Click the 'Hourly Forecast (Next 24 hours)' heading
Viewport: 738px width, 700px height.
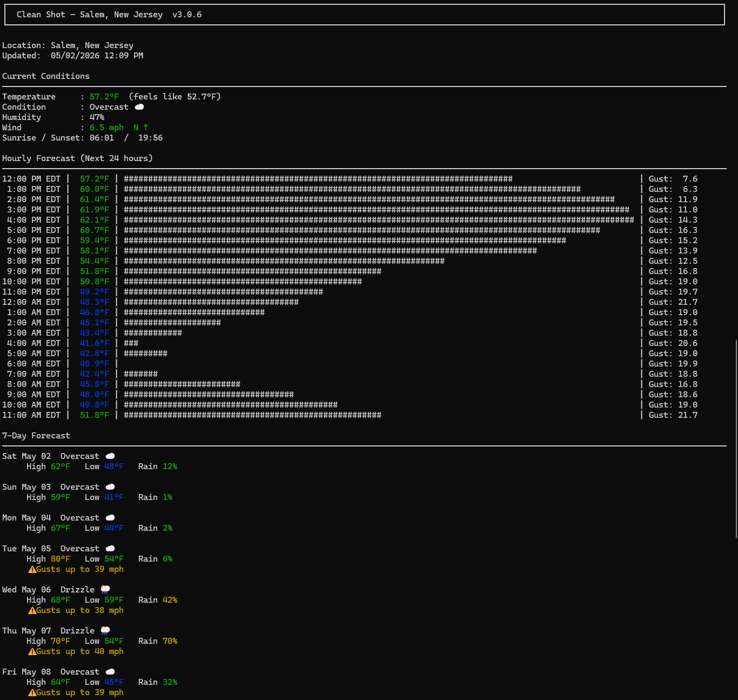(77, 158)
